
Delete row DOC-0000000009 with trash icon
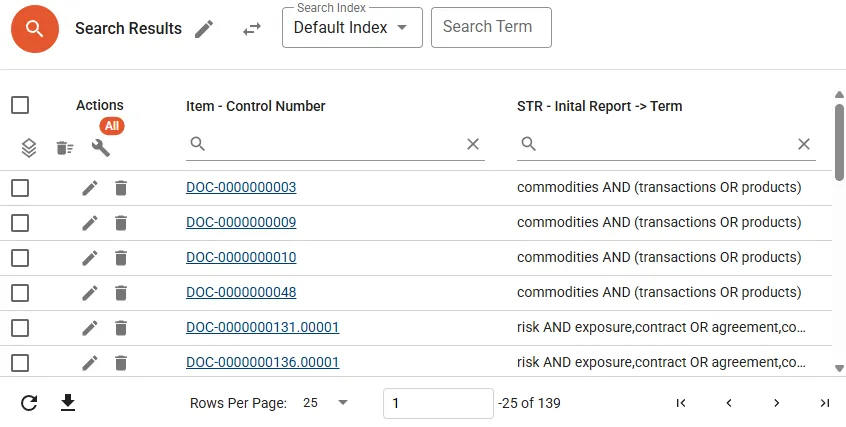pos(121,223)
